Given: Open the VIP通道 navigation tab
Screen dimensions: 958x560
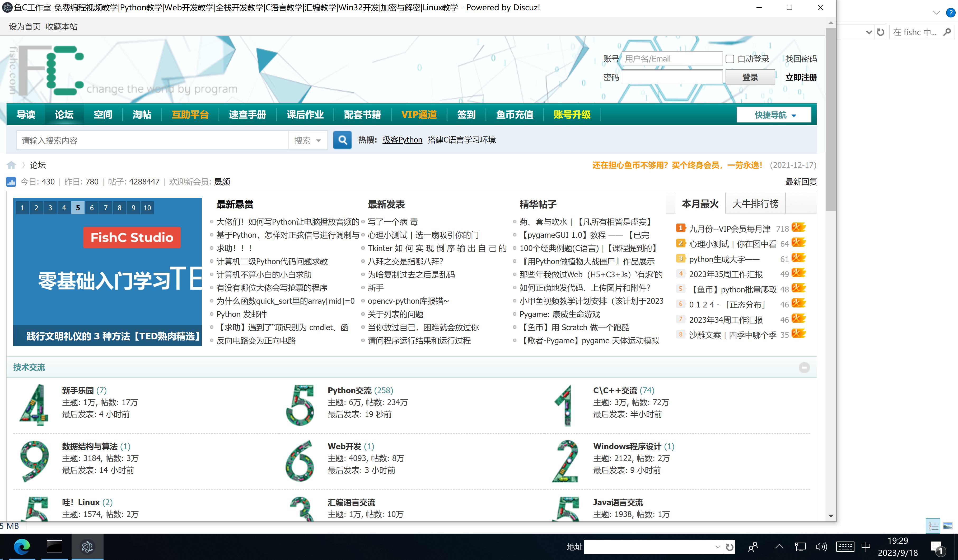Looking at the screenshot, I should tap(419, 115).
